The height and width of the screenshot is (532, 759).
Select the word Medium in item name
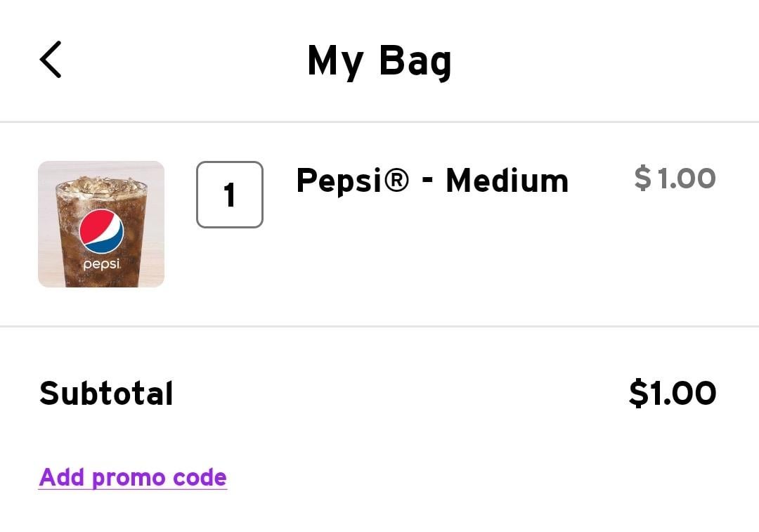pyautogui.click(x=507, y=181)
